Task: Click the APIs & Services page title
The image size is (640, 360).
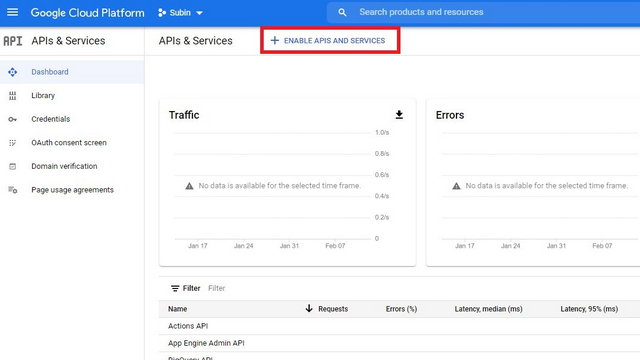Action: (196, 41)
